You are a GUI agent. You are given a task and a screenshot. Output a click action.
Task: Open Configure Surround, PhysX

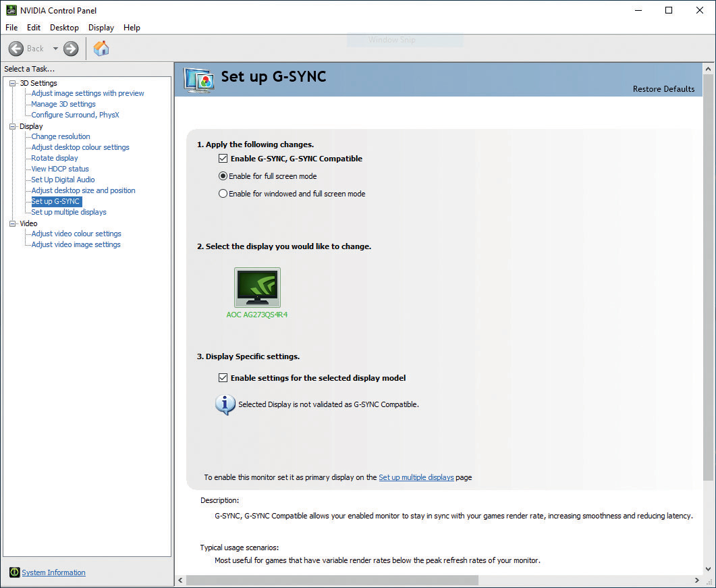tap(75, 115)
